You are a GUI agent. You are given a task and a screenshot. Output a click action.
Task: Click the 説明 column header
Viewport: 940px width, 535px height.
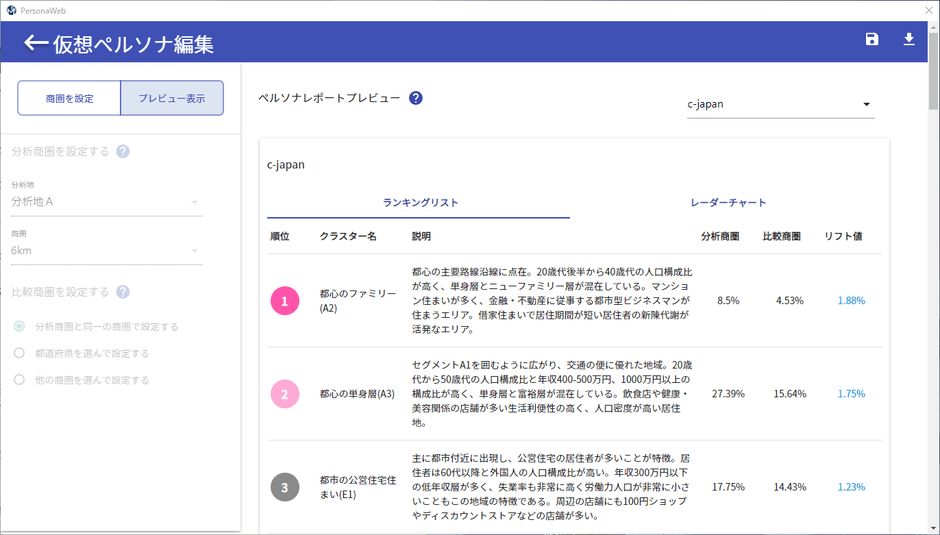(x=421, y=236)
